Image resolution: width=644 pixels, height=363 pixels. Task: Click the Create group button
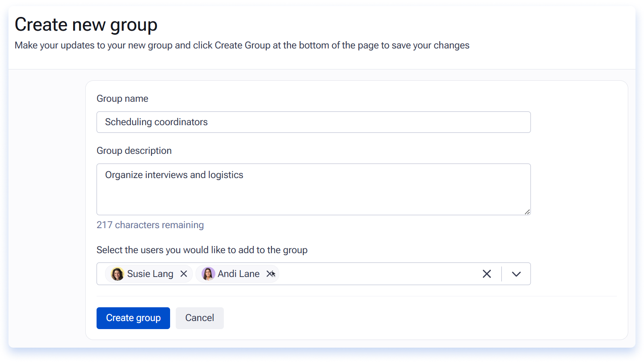point(133,318)
